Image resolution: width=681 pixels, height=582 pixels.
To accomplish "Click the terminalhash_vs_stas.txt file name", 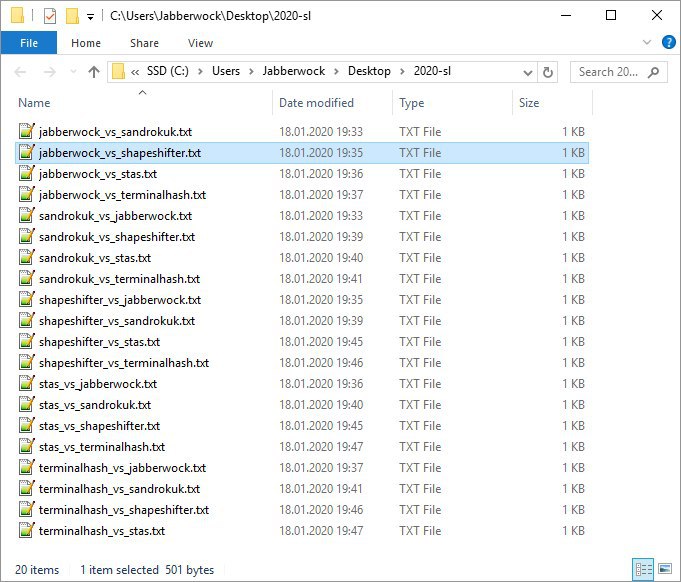I will point(102,531).
